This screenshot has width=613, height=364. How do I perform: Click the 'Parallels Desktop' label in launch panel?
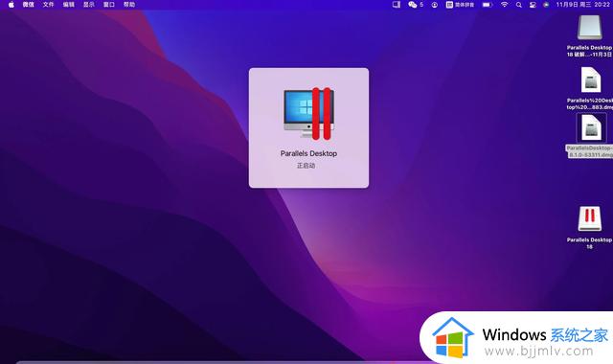click(308, 153)
